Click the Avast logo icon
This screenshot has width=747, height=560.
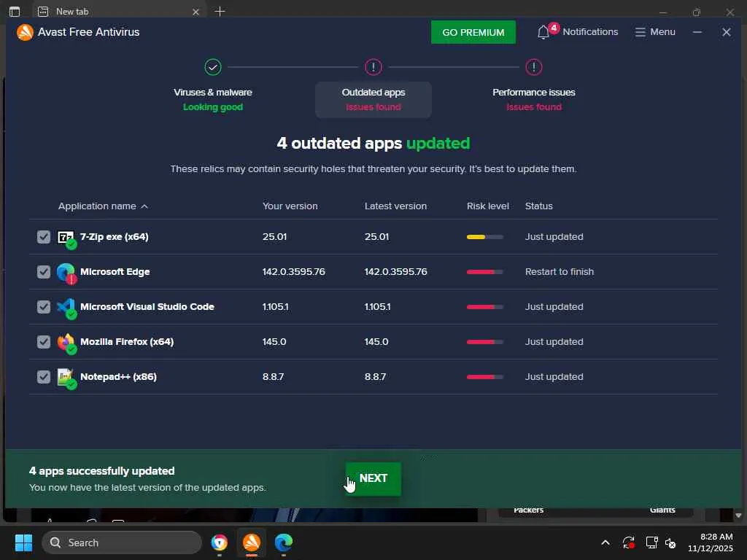tap(25, 32)
